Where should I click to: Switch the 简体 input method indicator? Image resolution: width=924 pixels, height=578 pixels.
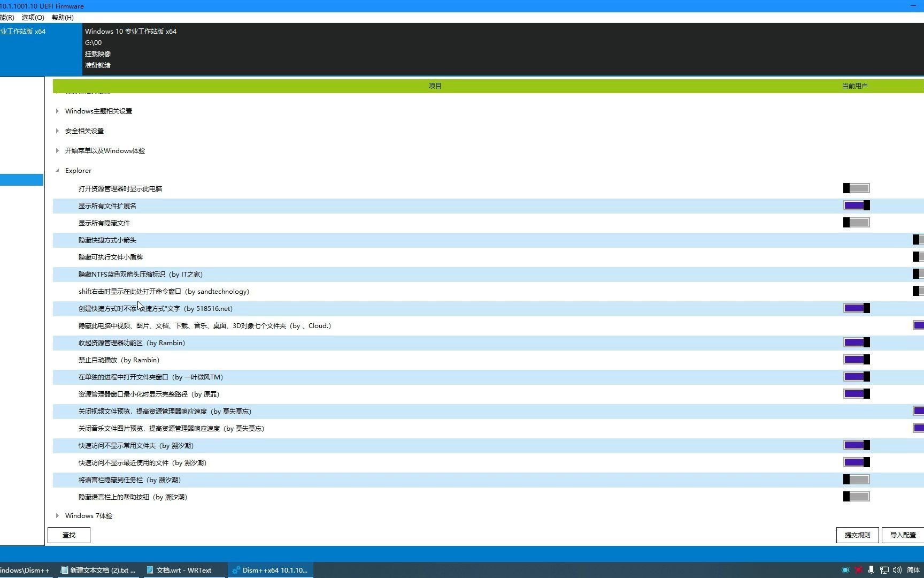click(913, 570)
